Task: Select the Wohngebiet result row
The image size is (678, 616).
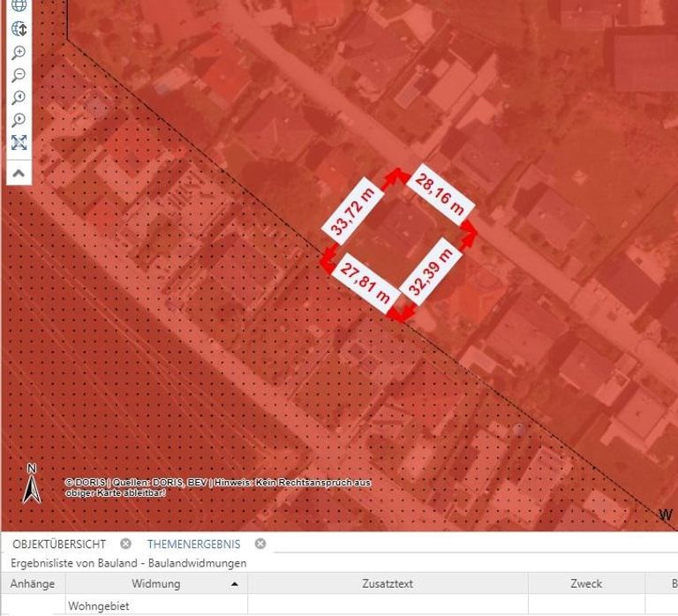Action: [x=98, y=606]
